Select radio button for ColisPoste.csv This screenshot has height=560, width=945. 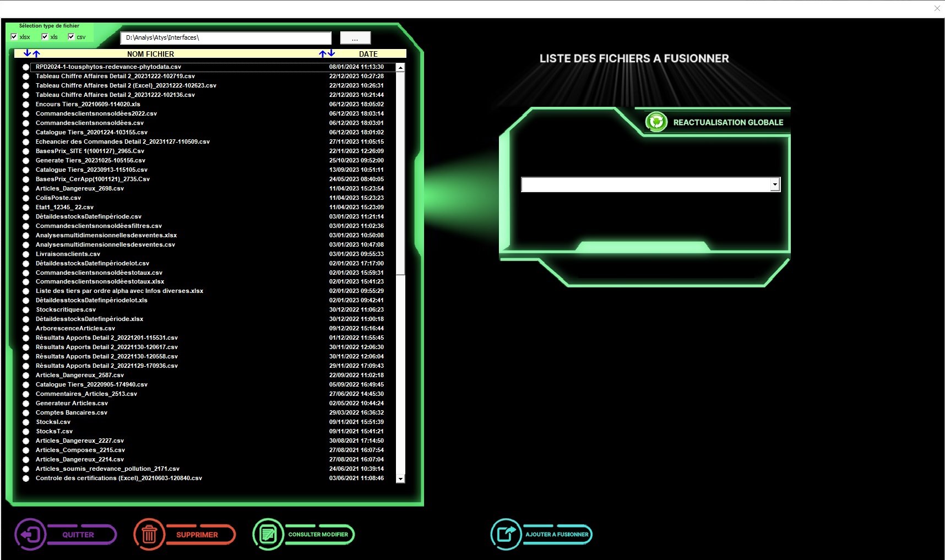(26, 198)
